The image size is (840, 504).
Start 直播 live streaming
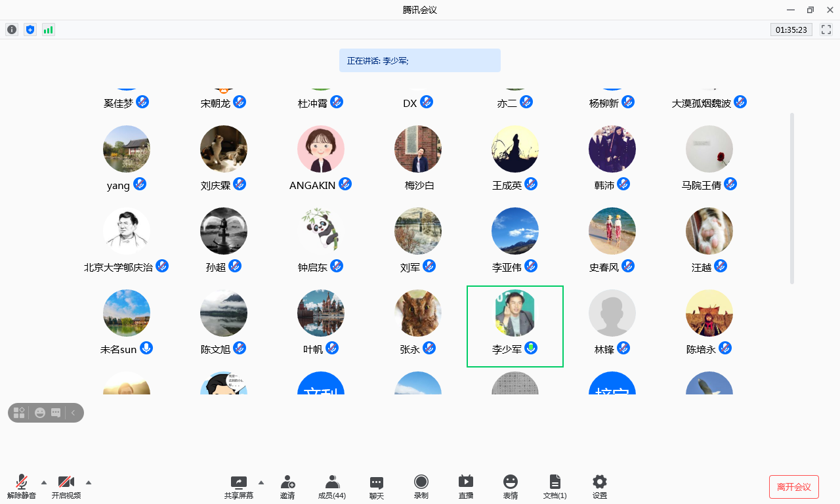coord(466,487)
